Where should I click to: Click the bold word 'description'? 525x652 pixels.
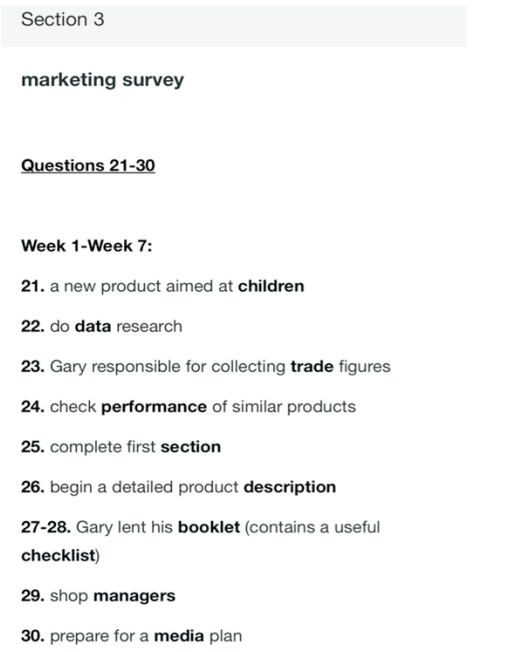point(290,487)
